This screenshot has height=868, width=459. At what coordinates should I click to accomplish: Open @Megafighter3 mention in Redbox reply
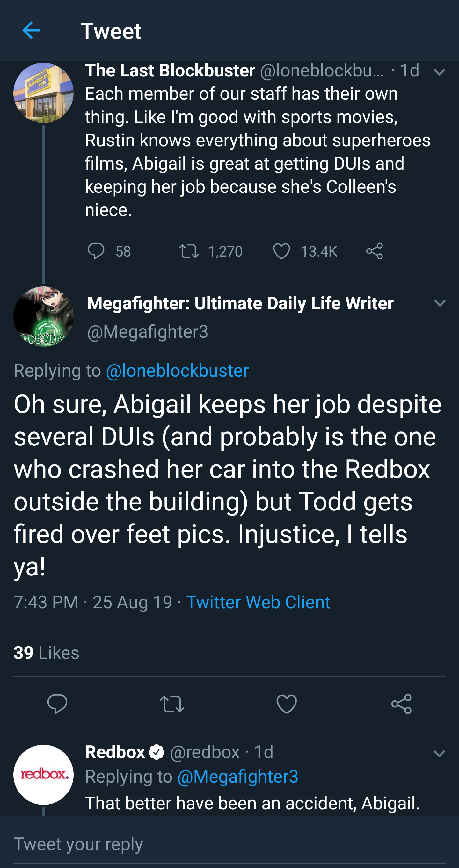tap(237, 776)
